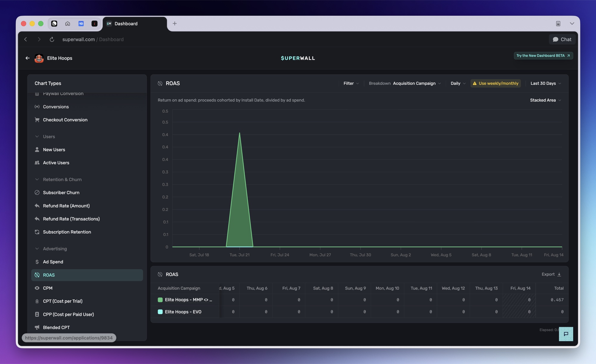Click the ROAS icon in chart header
This screenshot has height=364, width=596.
point(160,83)
